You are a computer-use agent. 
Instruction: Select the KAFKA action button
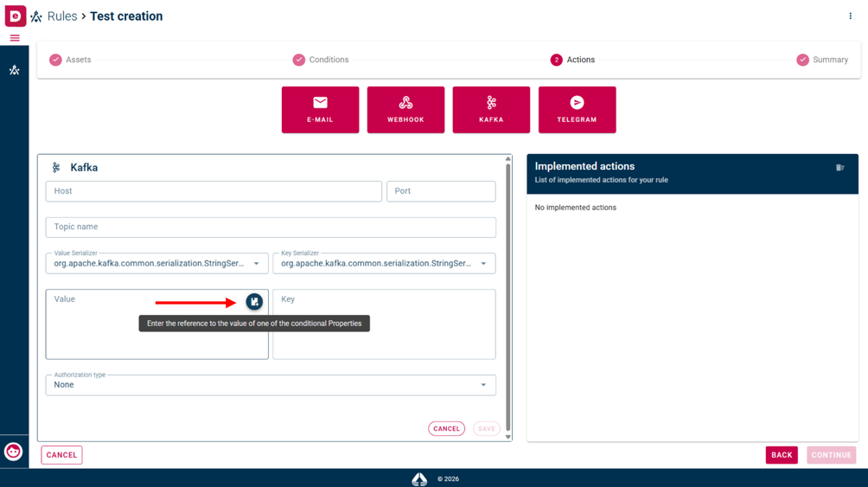[491, 110]
